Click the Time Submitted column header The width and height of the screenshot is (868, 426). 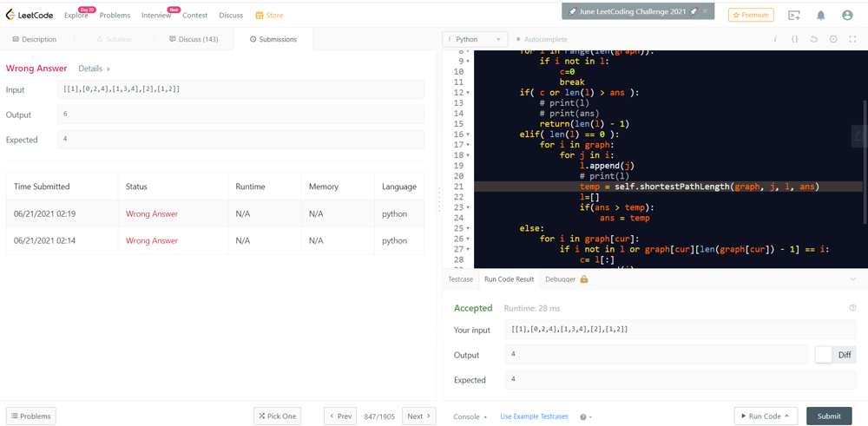point(62,187)
